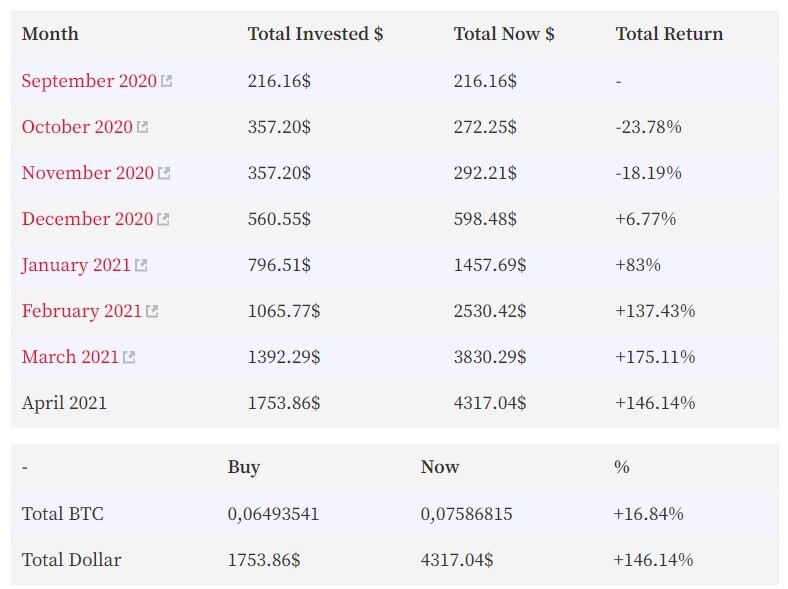This screenshot has height=589, width=788.
Task: Click the Total Invested $ column header
Action: click(315, 34)
